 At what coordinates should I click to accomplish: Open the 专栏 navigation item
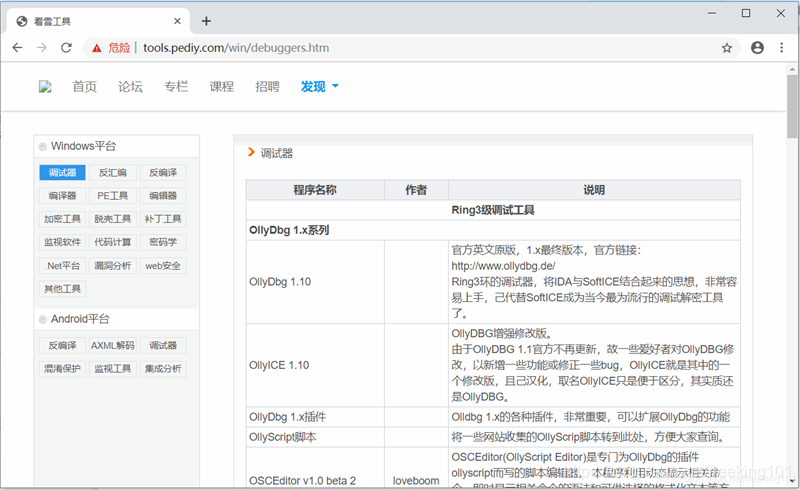point(176,86)
